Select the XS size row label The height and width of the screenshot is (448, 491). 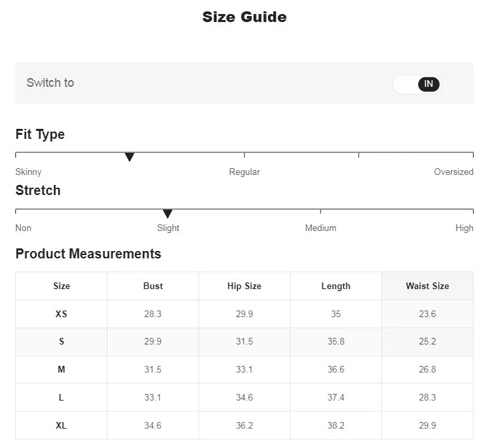(x=61, y=314)
